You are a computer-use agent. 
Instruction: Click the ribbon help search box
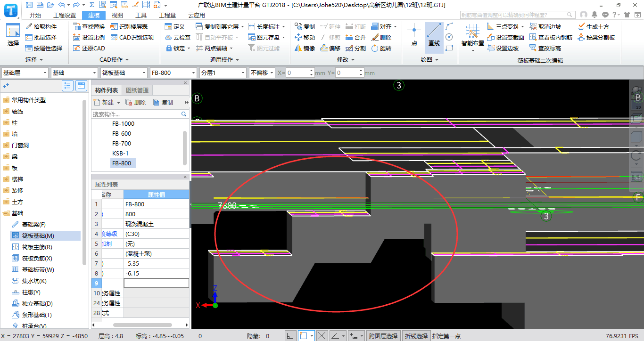517,15
